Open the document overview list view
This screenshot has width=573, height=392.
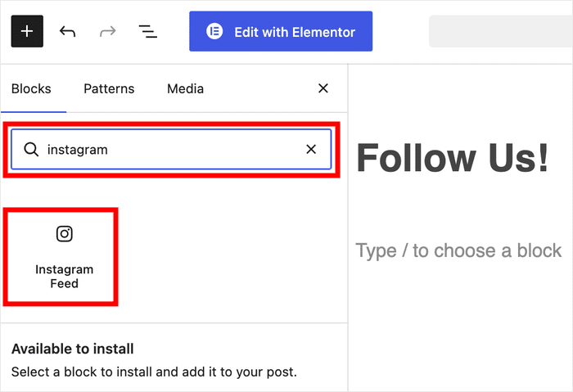[x=148, y=32]
